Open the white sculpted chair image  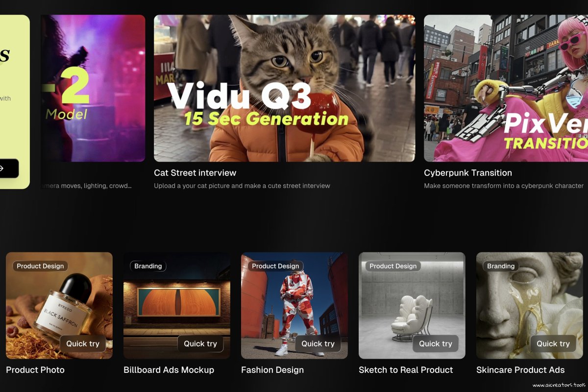pyautogui.click(x=412, y=305)
